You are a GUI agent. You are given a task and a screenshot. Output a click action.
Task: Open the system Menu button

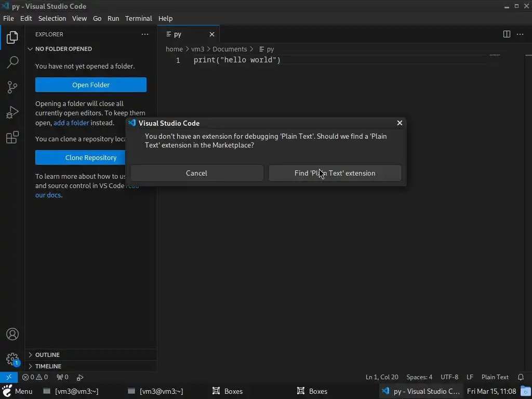point(17,391)
